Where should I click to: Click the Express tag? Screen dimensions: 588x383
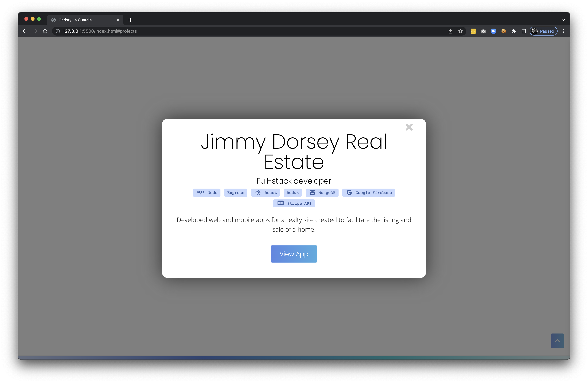tap(236, 193)
